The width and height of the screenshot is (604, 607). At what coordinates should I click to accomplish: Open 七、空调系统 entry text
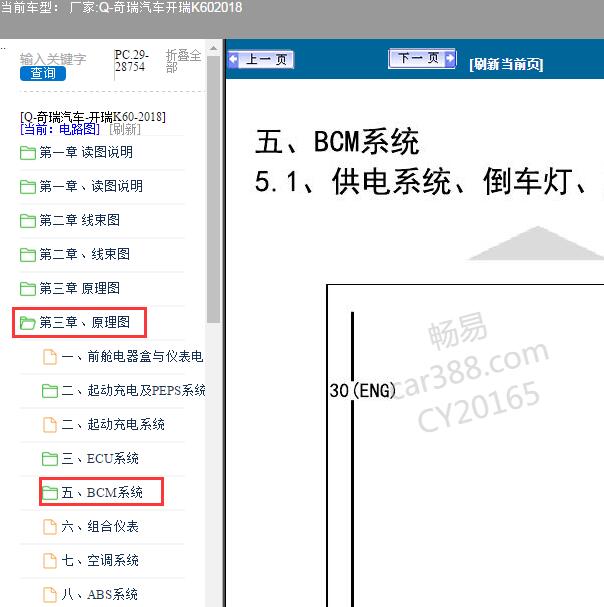click(x=100, y=561)
